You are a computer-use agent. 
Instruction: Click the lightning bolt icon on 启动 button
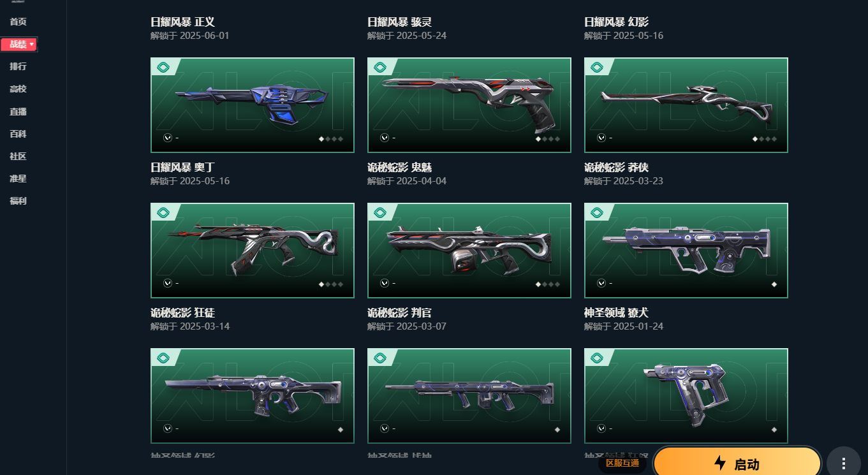point(720,463)
